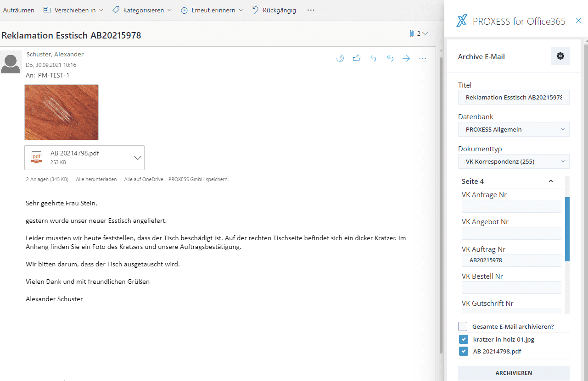Viewport: 588px width, 381px height.
Task: Enable Gesamte E-Mail archivieren checkbox
Action: point(463,326)
